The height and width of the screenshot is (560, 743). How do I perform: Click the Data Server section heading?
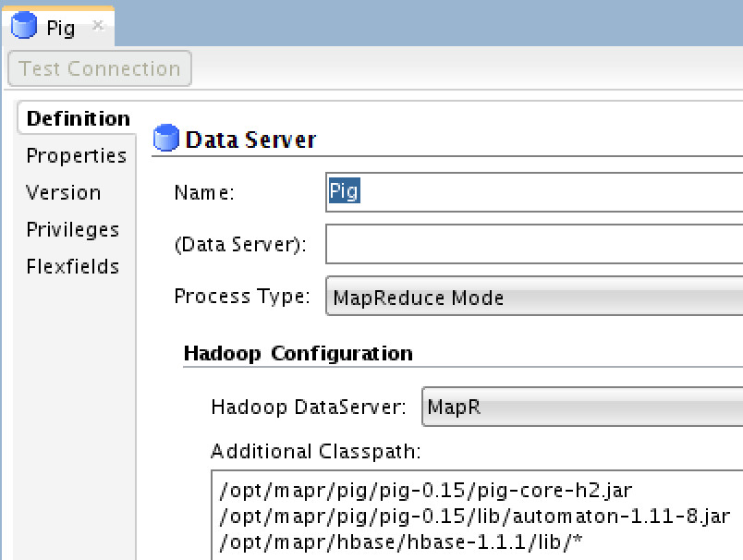(250, 140)
